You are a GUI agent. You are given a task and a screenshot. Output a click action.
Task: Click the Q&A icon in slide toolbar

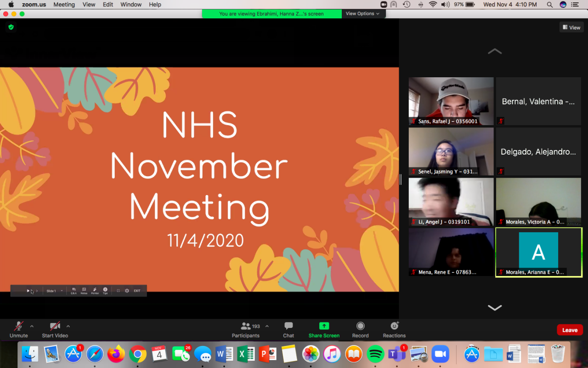coord(73,291)
